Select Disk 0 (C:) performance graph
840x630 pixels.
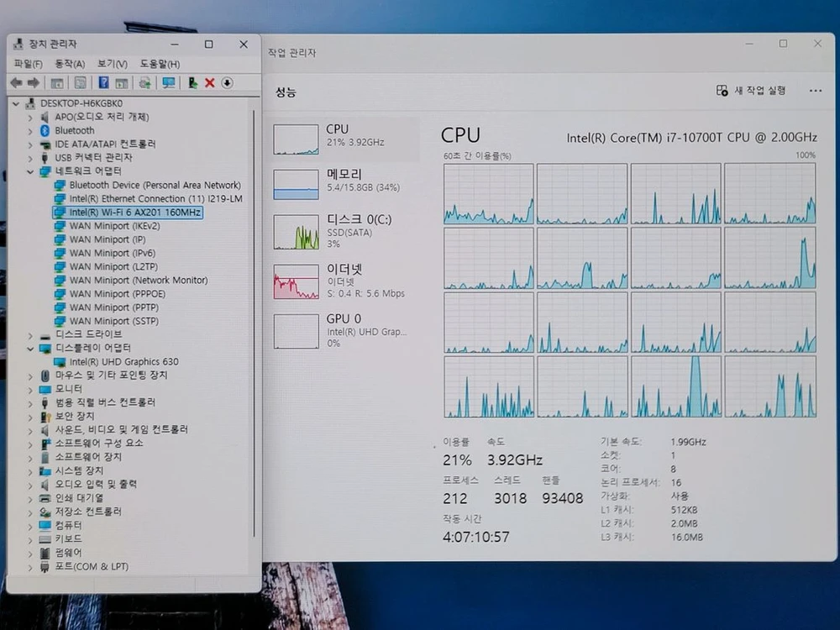click(296, 232)
